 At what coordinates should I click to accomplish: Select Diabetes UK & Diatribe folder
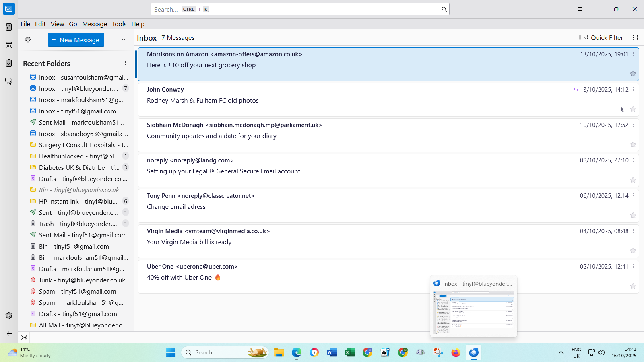pos(79,167)
